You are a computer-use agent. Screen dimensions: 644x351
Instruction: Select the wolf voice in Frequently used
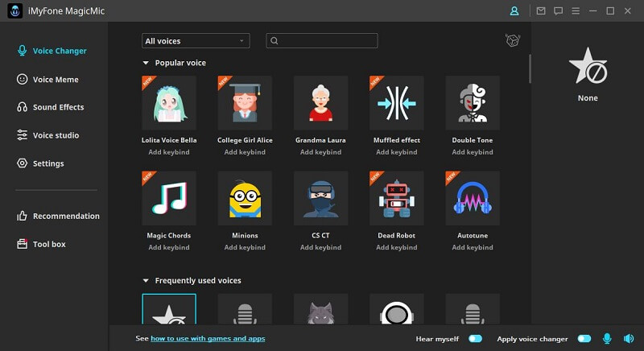(x=320, y=308)
